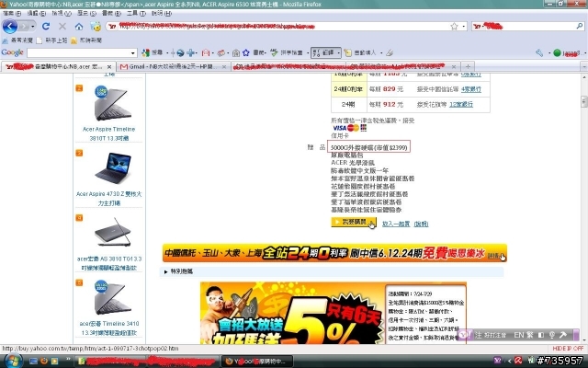Open media player quick launch icon
This screenshot has width=588, height=368.
pos(55,362)
